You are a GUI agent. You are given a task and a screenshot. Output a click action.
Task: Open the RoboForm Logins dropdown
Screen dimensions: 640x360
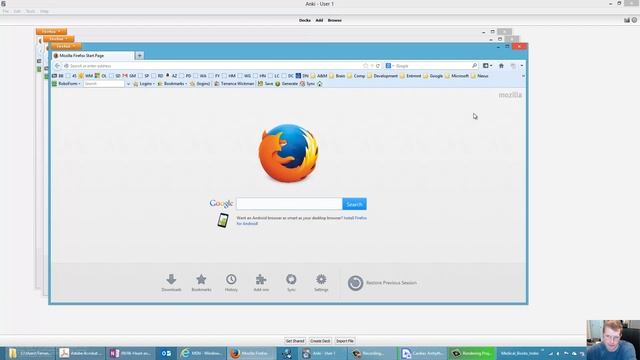[144, 84]
